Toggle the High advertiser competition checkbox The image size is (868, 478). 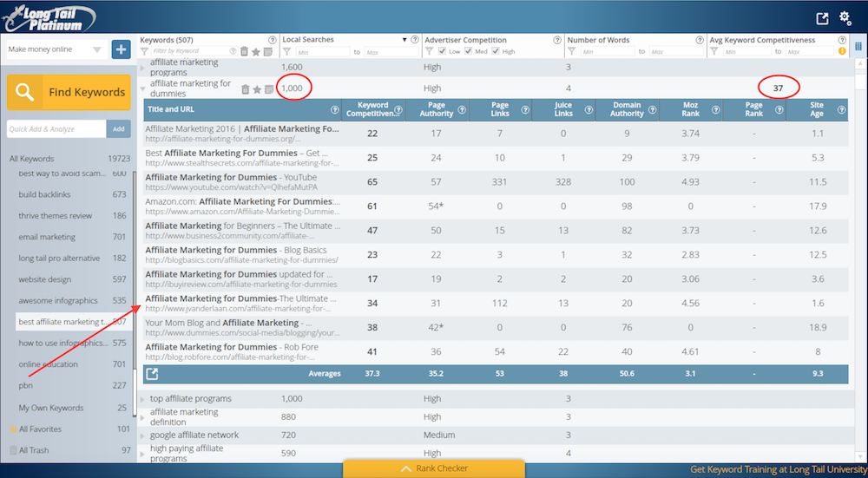coord(496,52)
